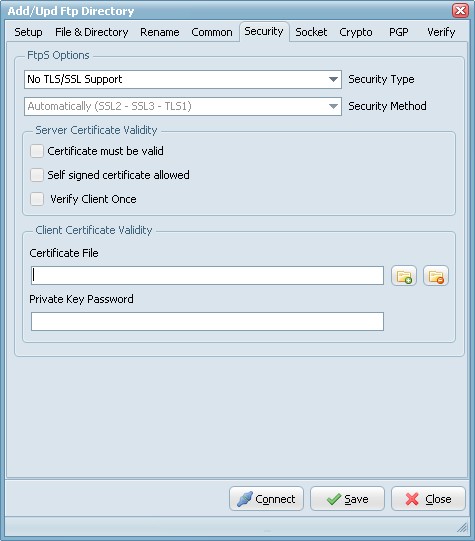The height and width of the screenshot is (541, 475).
Task: Save the FTP directory settings
Action: 347,499
